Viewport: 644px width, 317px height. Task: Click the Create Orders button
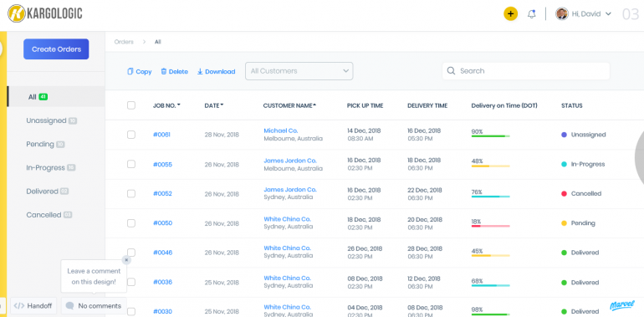coord(56,49)
